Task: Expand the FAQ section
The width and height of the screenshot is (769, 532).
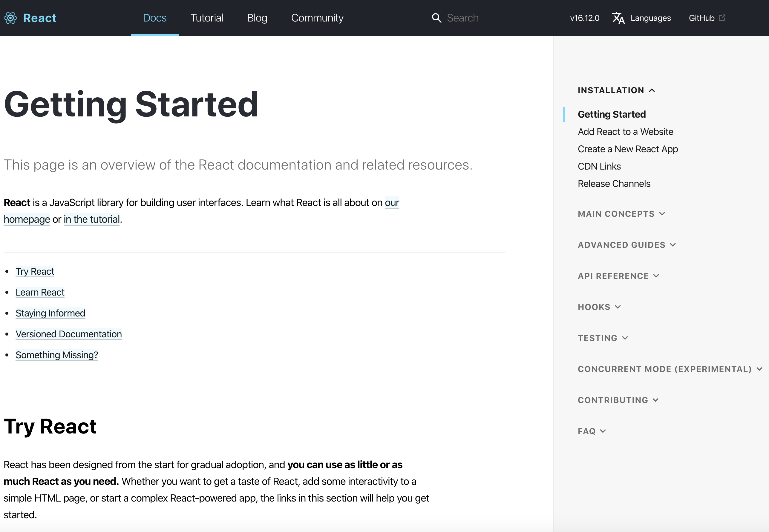Action: [x=592, y=431]
